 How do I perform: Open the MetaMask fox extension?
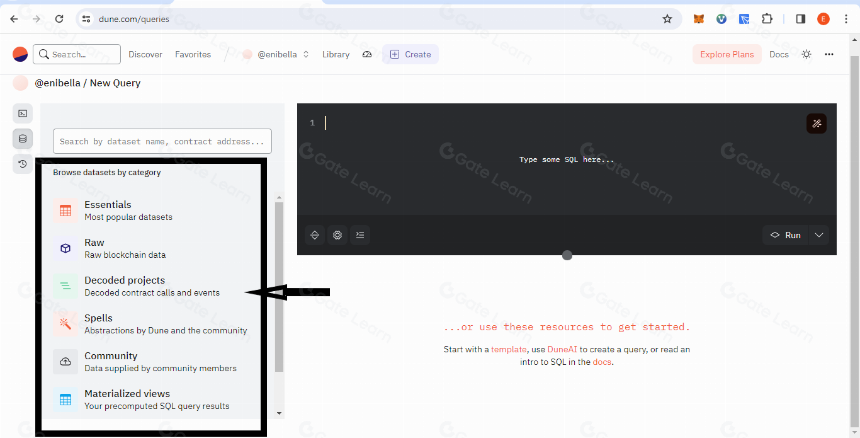699,19
